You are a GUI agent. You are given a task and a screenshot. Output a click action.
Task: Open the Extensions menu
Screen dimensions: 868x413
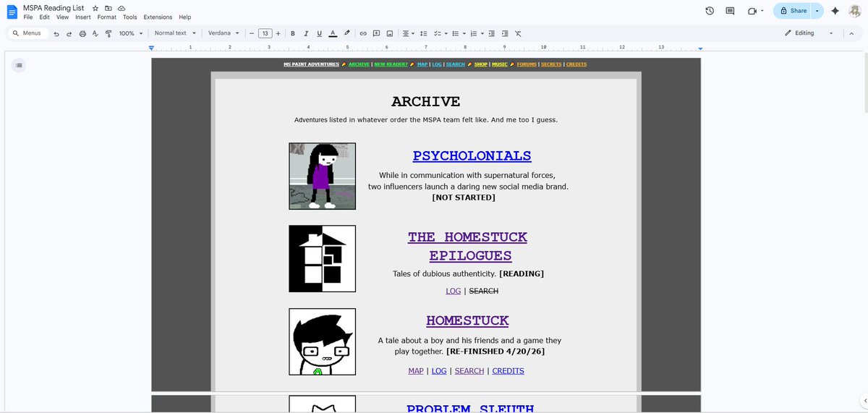[158, 17]
